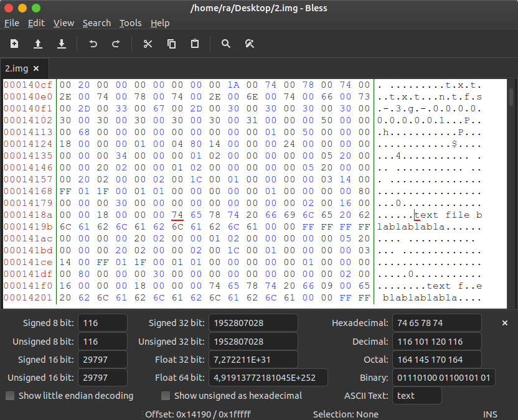
Task: Click the green maximize window button
Action: (36, 8)
